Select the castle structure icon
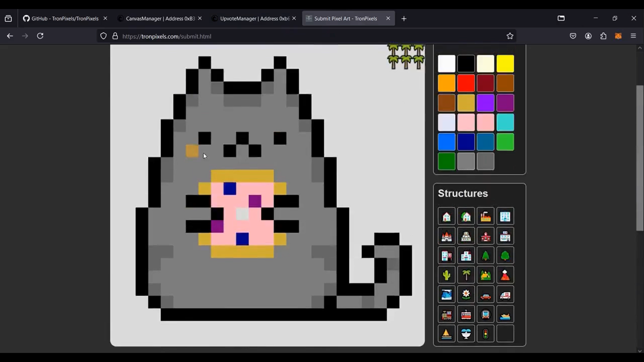Viewport: 644px width, 362px height. (446, 236)
